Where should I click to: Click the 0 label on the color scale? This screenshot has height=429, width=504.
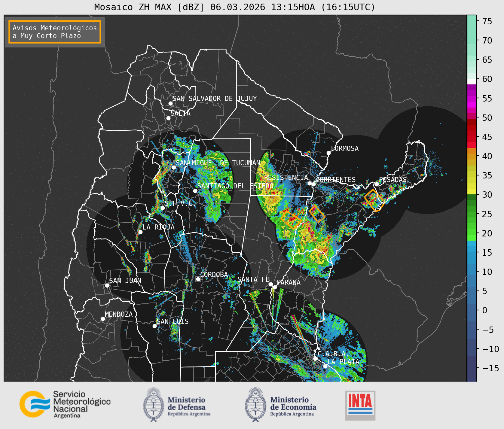coord(485,310)
